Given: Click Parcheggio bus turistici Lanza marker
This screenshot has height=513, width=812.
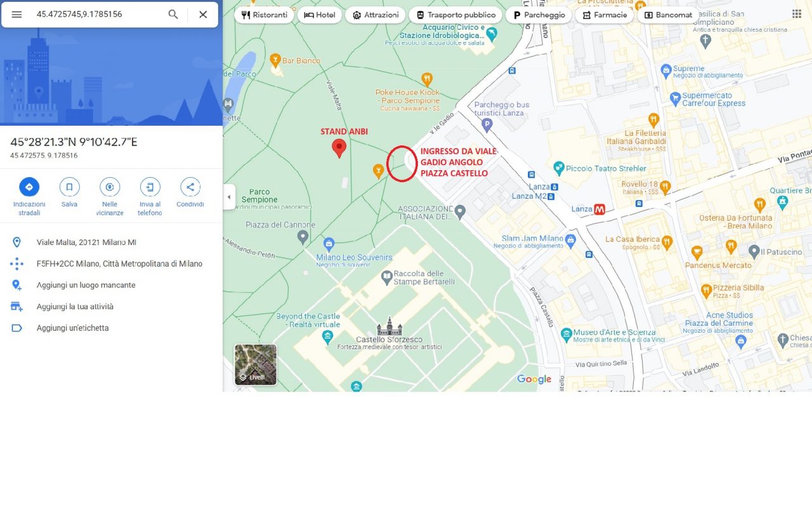Looking at the screenshot, I should (487, 125).
